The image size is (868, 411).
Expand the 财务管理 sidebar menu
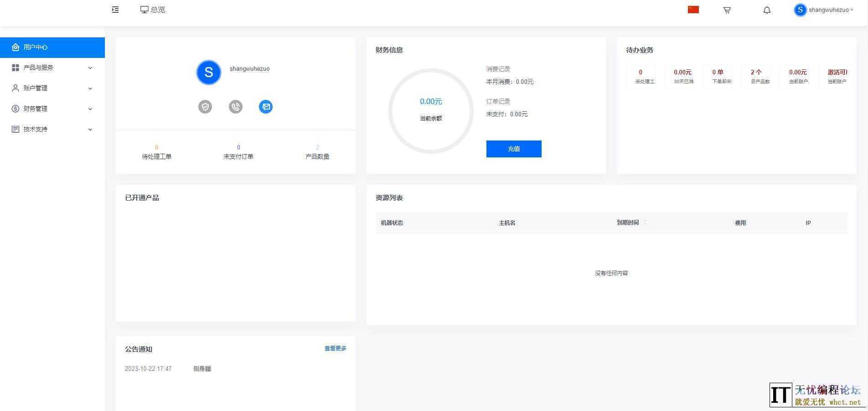pyautogui.click(x=52, y=109)
